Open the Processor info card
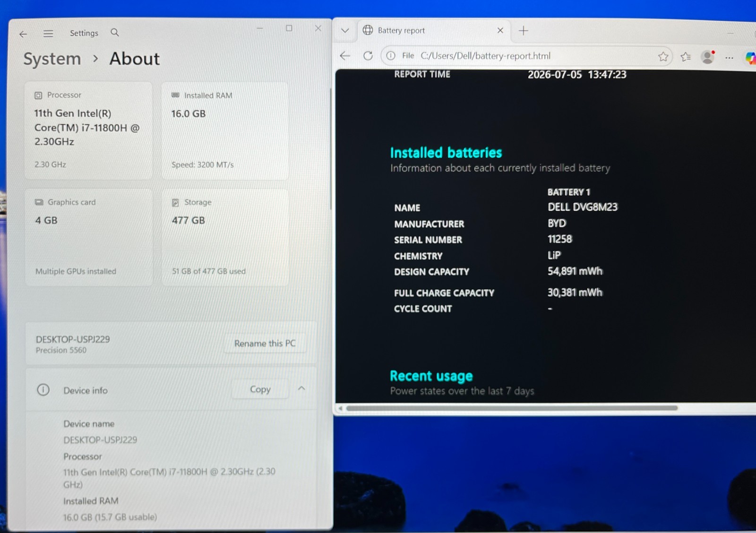This screenshot has width=756, height=533. click(88, 130)
